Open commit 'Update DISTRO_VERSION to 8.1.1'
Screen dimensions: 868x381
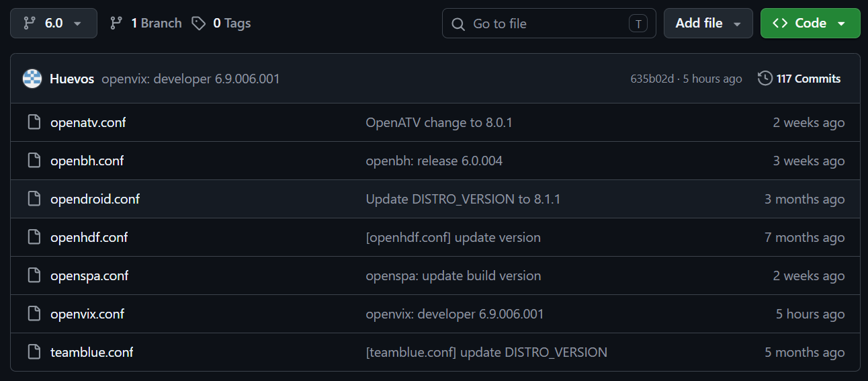463,199
